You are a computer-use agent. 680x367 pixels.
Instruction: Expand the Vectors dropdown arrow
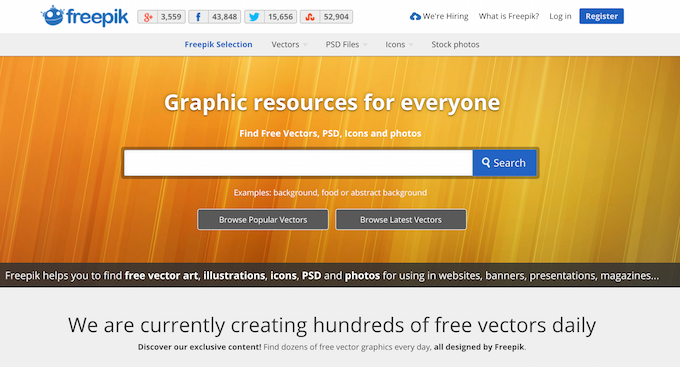click(305, 45)
